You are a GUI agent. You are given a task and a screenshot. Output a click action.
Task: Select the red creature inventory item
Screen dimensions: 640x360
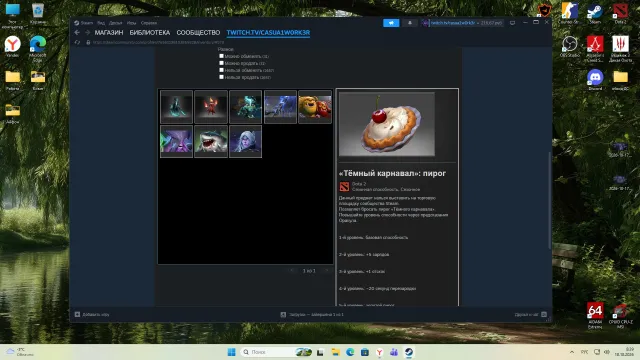coord(211,107)
